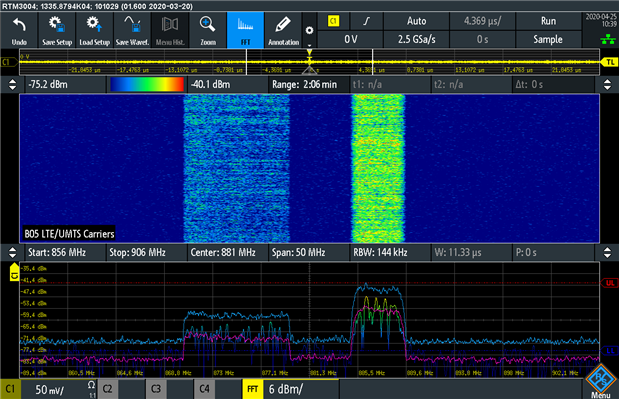Select the FFT tab at bottom
The image size is (619, 399).
253,389
